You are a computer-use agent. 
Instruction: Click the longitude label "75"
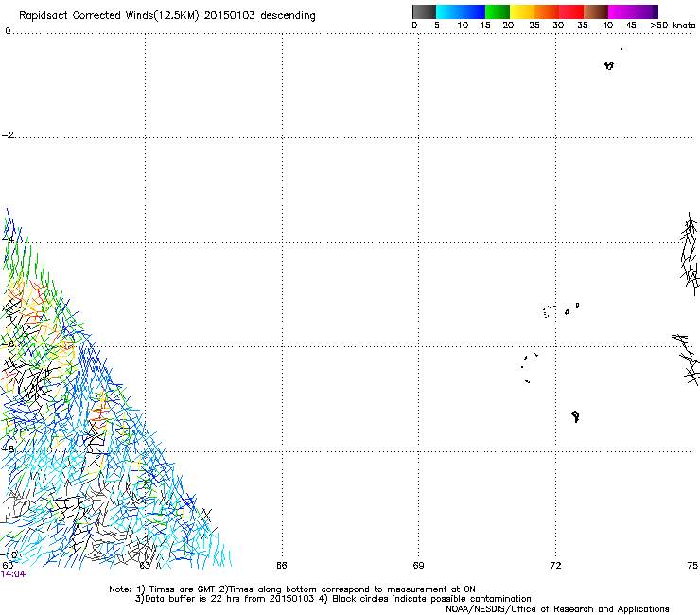click(692, 566)
